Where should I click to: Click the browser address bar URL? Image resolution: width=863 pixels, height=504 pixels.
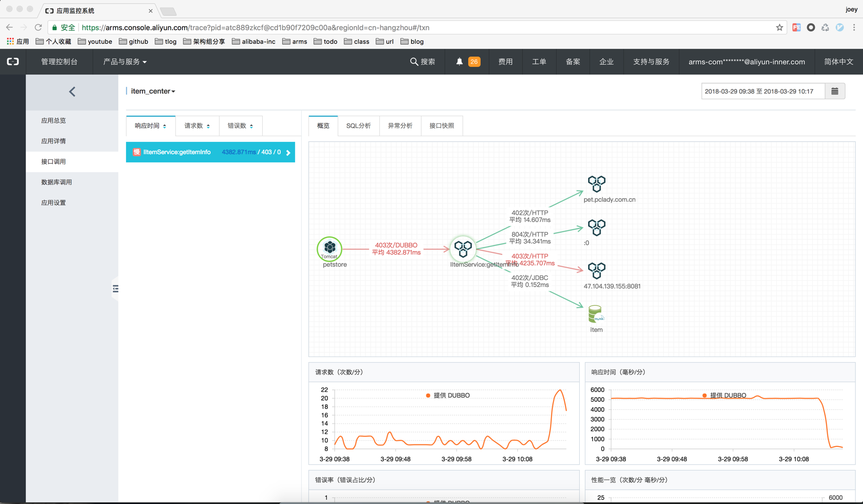click(x=255, y=28)
